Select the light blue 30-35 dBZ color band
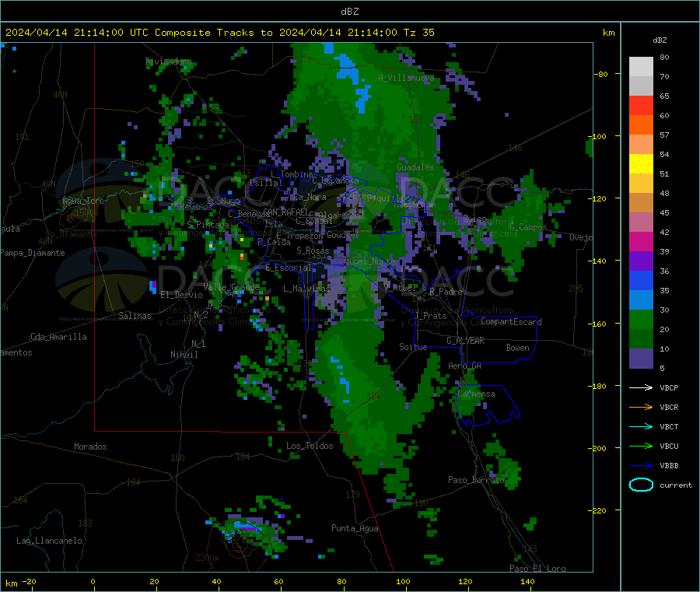 point(641,300)
